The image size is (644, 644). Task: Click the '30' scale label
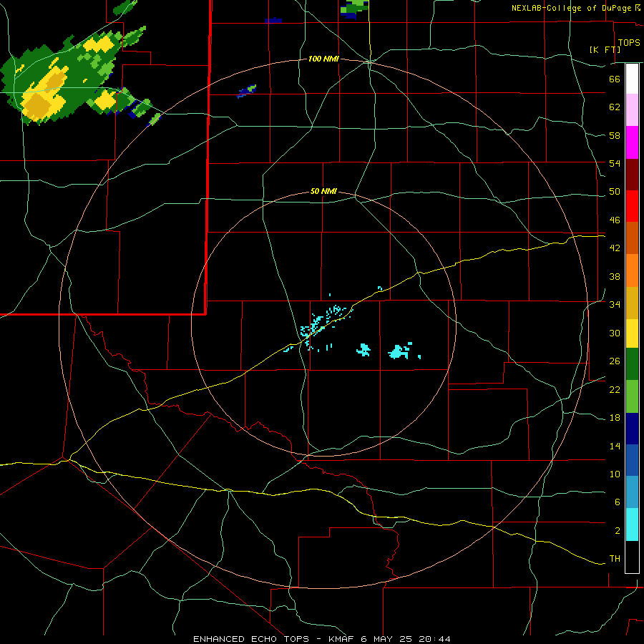[x=615, y=333]
